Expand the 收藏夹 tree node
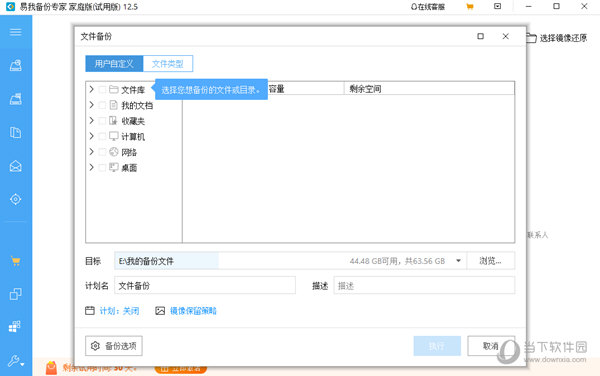Image resolution: width=600 pixels, height=376 pixels. pos(91,120)
